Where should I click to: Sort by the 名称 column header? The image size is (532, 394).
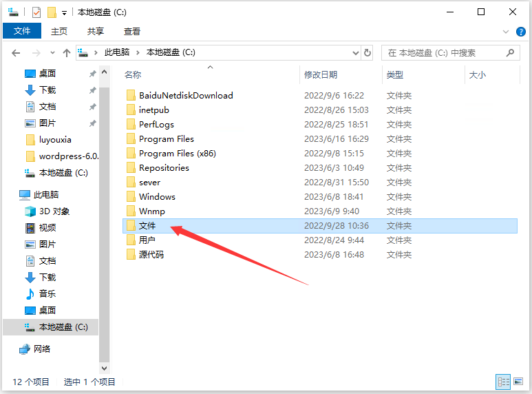coord(133,74)
